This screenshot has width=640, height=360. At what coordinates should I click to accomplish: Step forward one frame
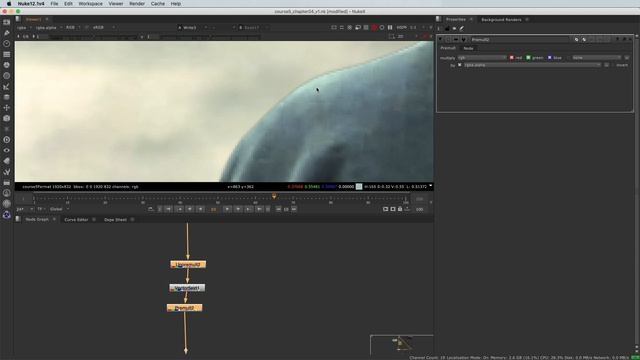[238, 209]
